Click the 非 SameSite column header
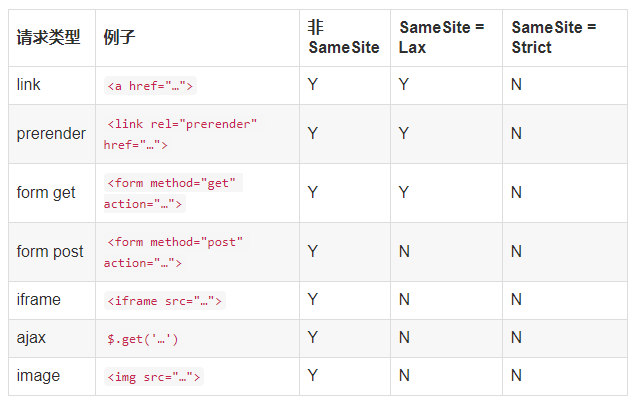 coord(344,37)
